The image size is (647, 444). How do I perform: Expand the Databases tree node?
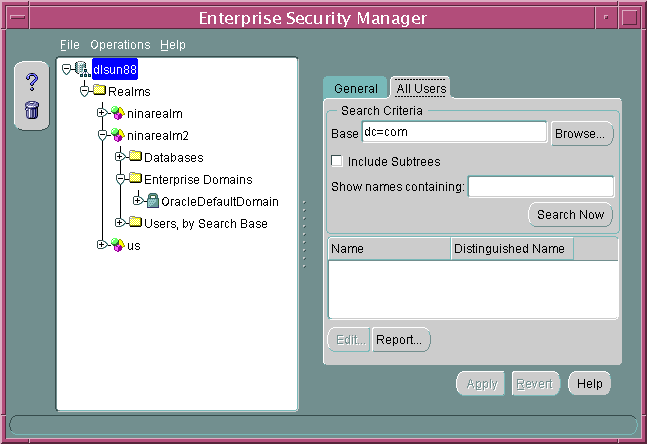pyautogui.click(x=119, y=157)
